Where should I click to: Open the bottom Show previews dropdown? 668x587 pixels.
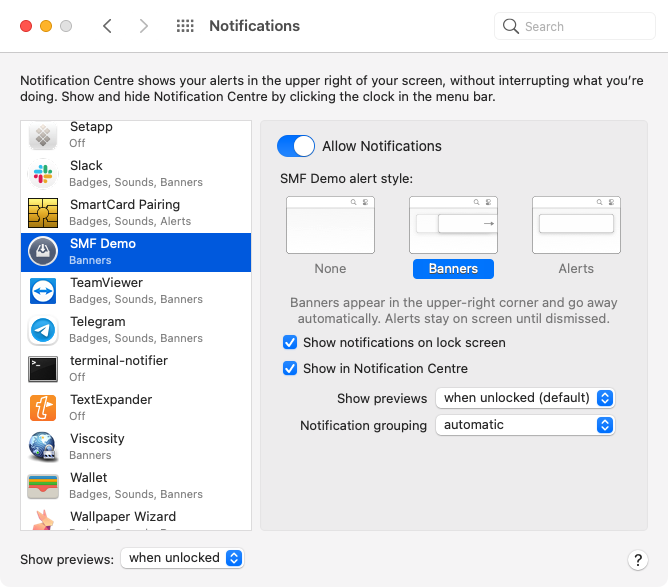pyautogui.click(x=182, y=558)
